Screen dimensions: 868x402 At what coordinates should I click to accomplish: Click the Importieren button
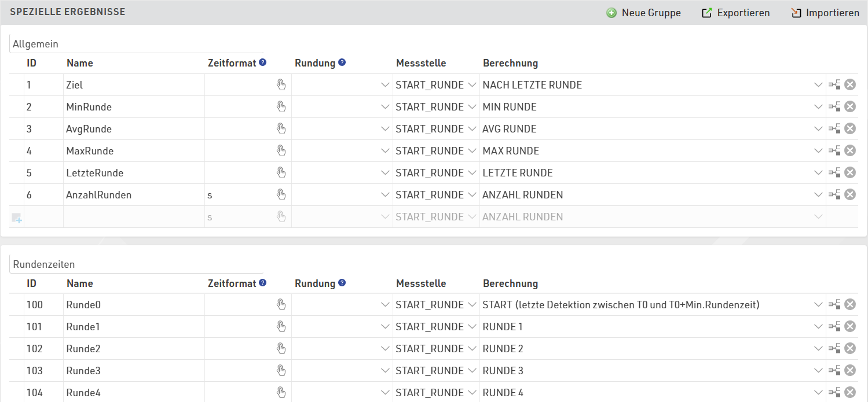point(825,13)
